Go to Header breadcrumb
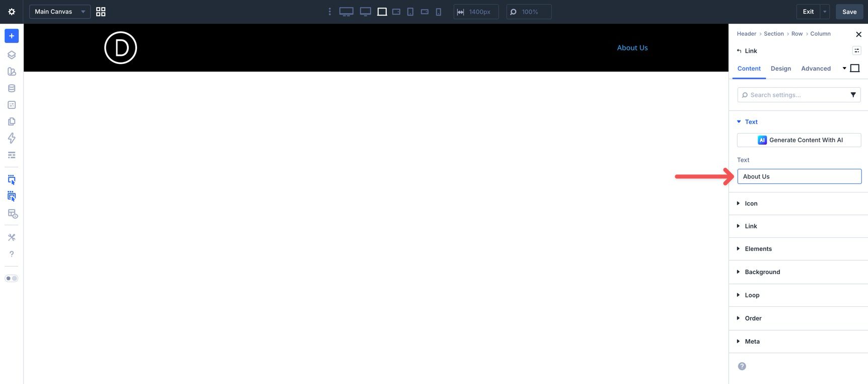868x384 pixels. (x=746, y=34)
